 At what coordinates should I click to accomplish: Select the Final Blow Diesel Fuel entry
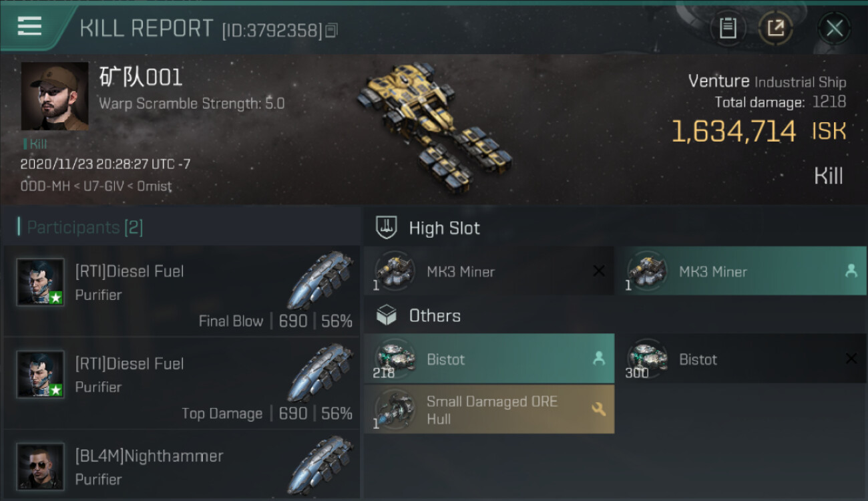pyautogui.click(x=182, y=291)
